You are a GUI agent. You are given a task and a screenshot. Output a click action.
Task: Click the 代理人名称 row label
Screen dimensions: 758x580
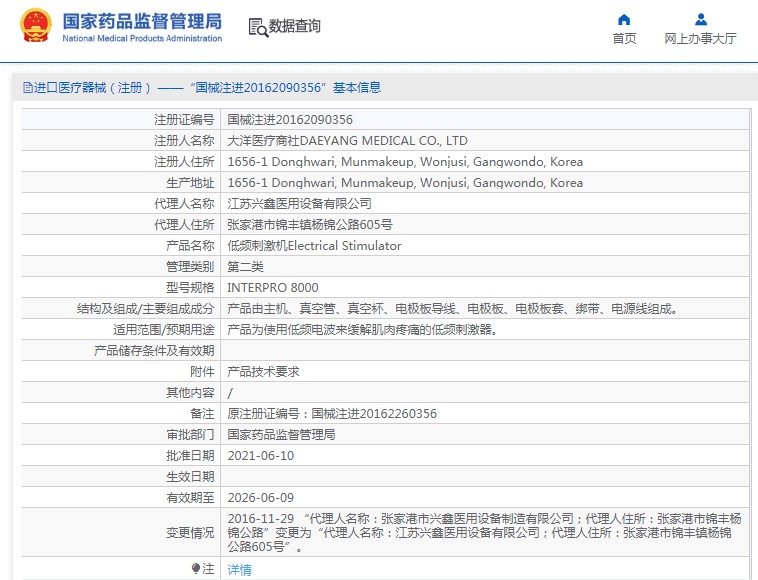point(184,203)
